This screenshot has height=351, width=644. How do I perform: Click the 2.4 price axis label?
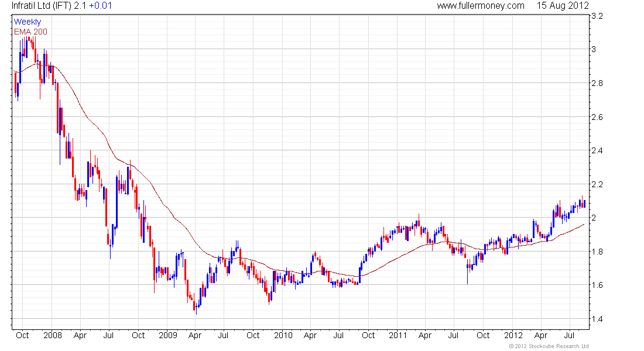point(597,150)
